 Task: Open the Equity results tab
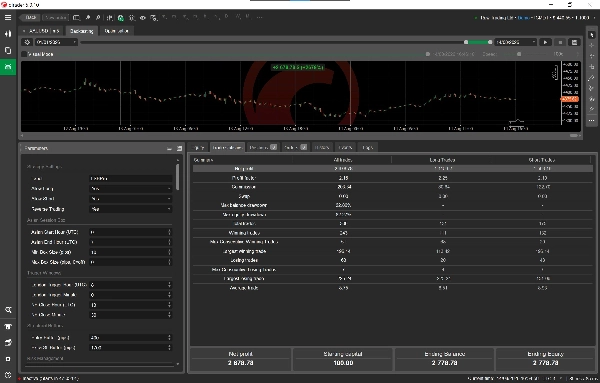[x=198, y=147]
